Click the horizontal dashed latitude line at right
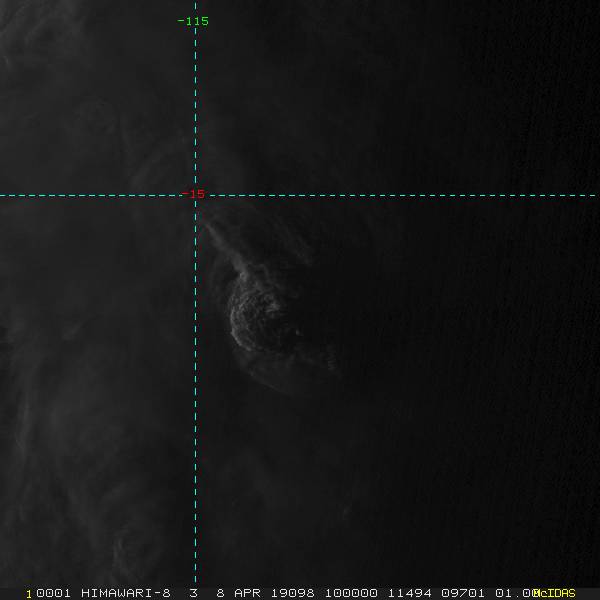600x600 pixels. click(x=450, y=195)
